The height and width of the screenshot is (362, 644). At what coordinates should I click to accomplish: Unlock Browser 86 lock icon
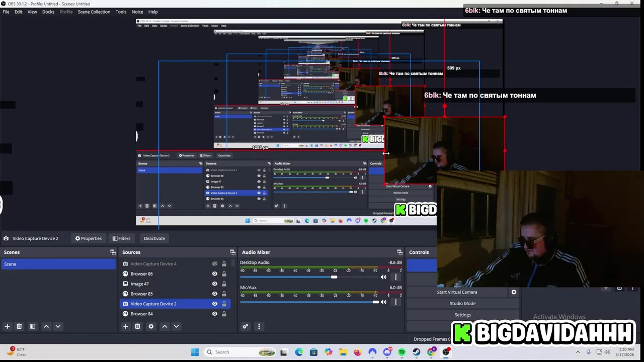(x=224, y=274)
